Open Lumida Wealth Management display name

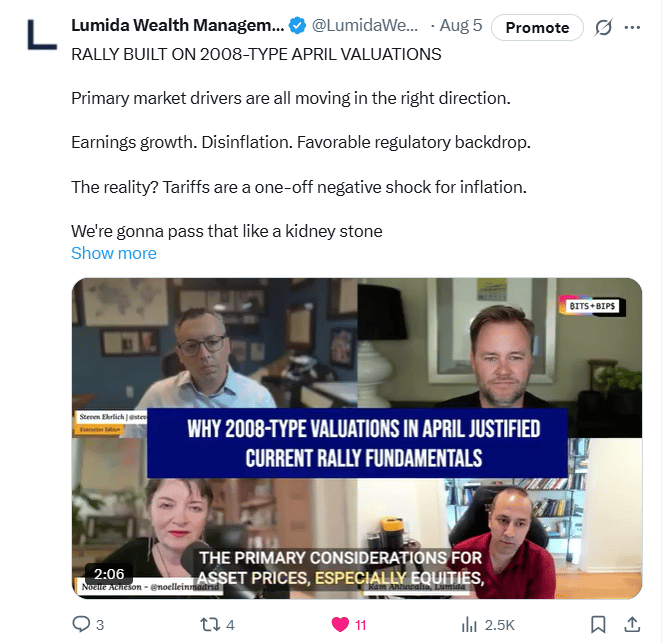[x=178, y=26]
